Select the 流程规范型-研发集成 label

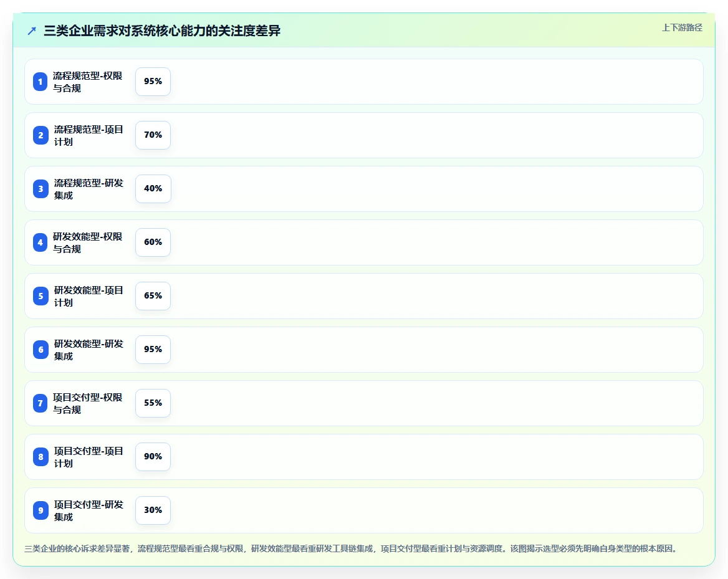coord(89,189)
